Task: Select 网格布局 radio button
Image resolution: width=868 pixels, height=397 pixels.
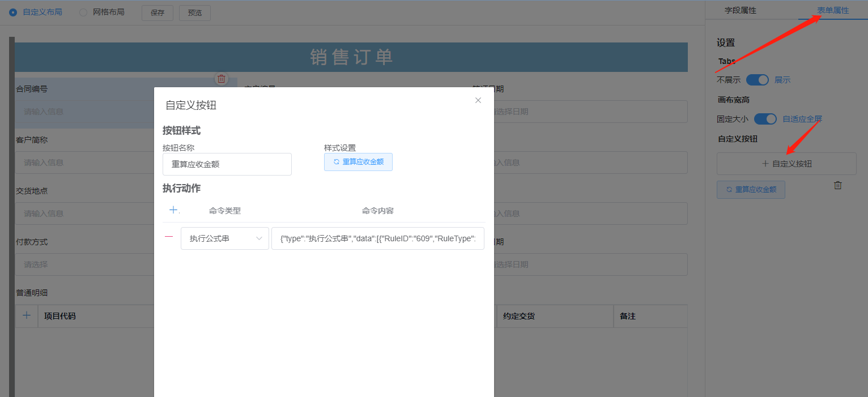Action: [x=83, y=12]
